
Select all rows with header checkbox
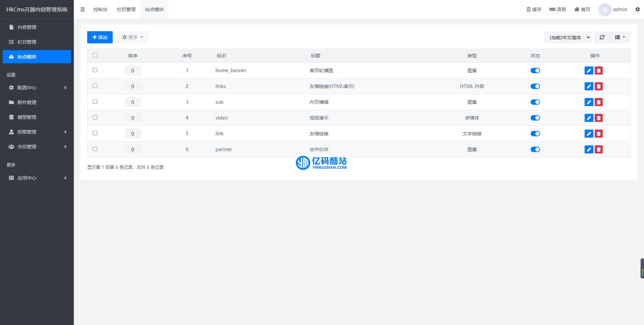tap(95, 55)
